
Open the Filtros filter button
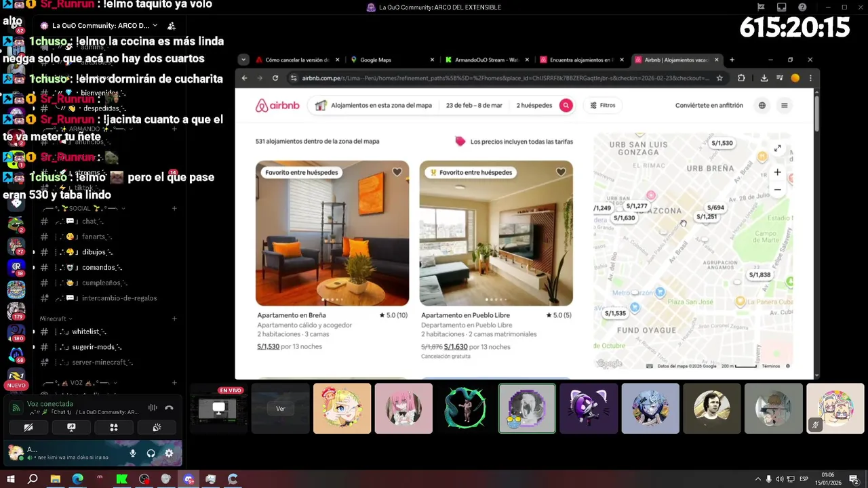(603, 105)
